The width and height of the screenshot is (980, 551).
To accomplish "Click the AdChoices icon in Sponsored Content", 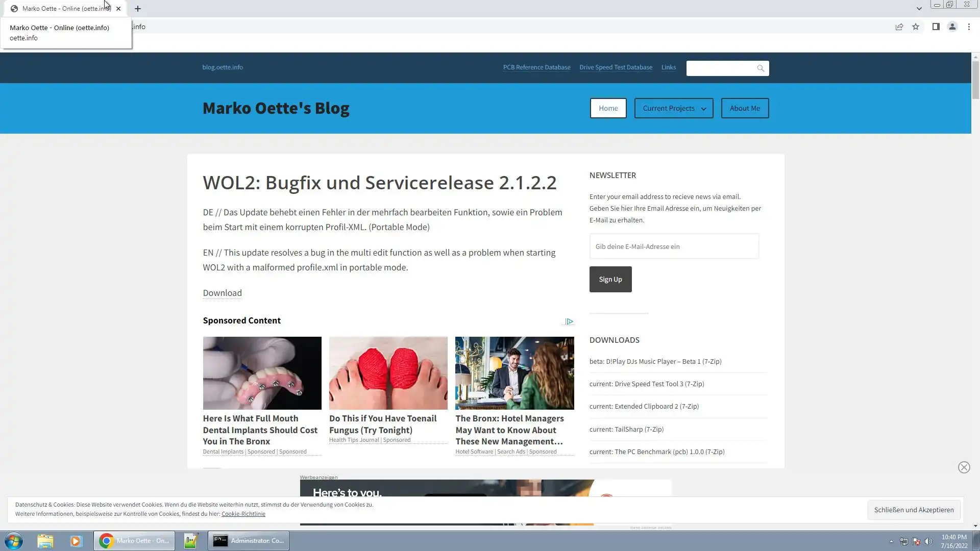I will [569, 321].
